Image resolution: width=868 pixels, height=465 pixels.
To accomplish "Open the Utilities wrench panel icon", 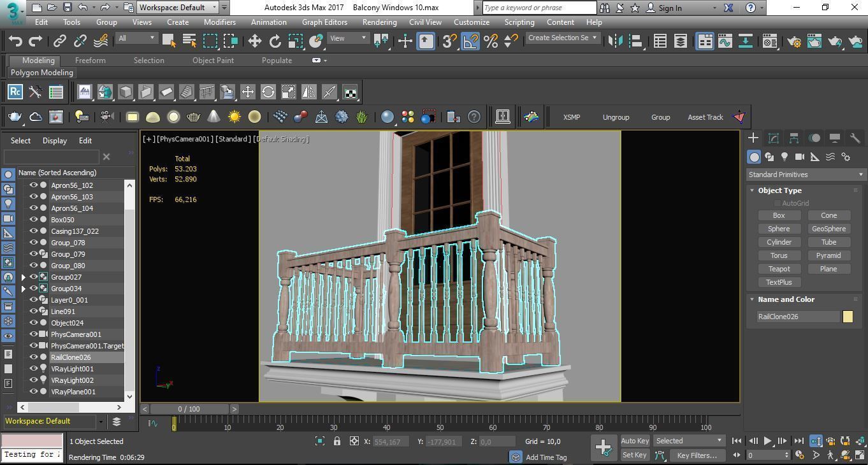I will coord(855,138).
